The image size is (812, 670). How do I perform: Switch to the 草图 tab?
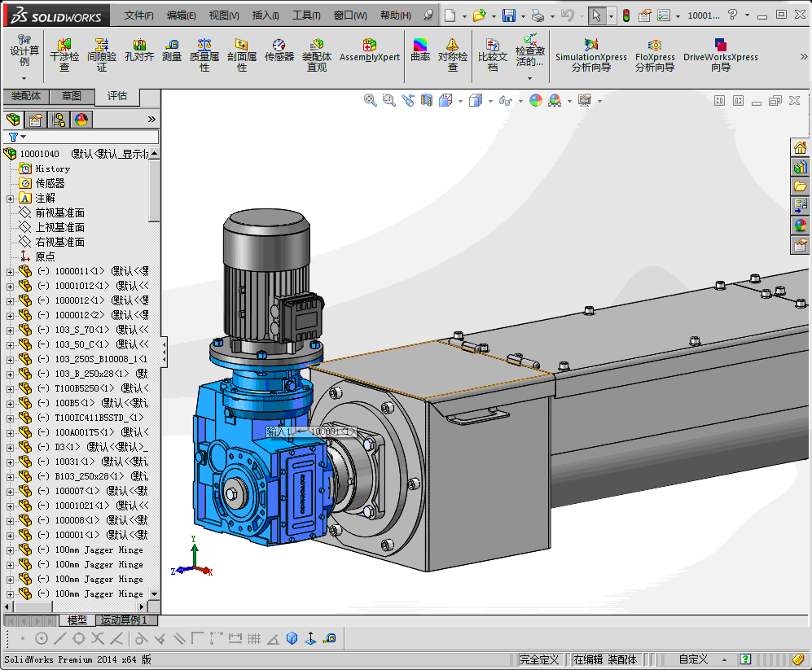point(72,96)
